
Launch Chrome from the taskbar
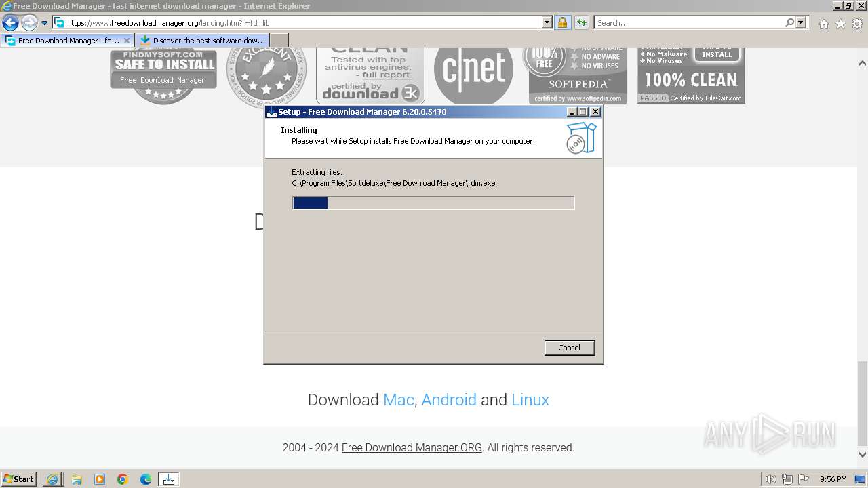click(x=123, y=479)
